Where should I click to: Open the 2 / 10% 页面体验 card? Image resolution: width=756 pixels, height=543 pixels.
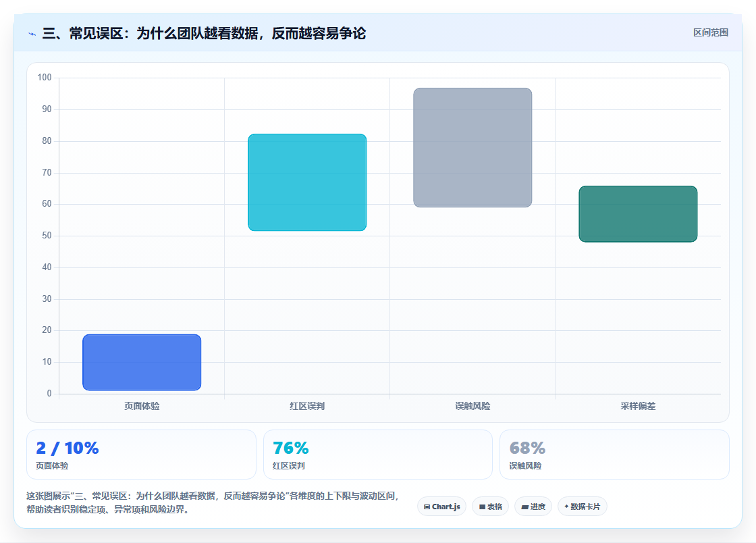tap(141, 455)
